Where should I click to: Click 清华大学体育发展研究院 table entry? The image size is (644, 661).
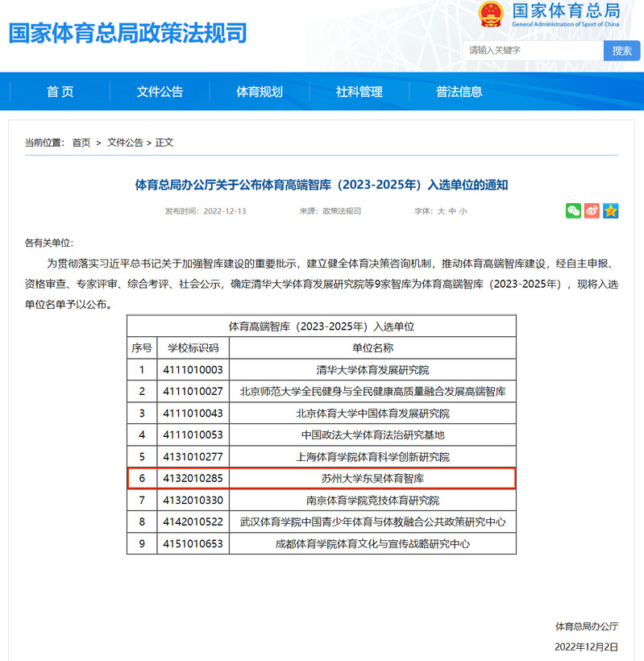click(x=372, y=370)
